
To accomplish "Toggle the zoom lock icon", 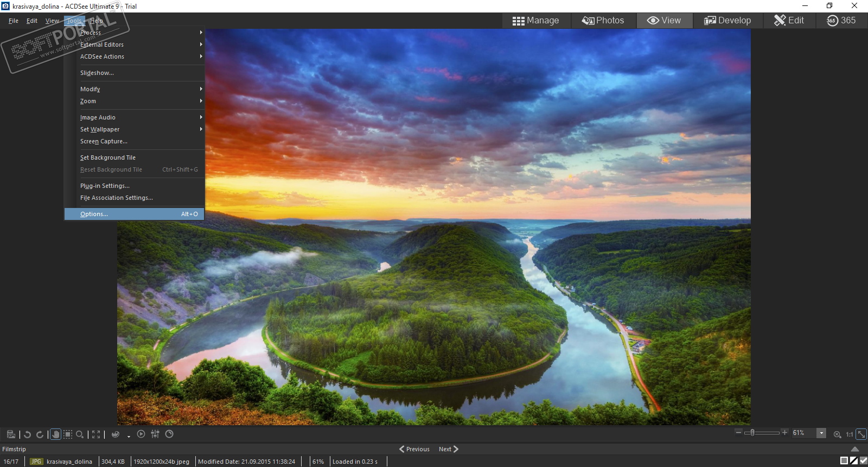I will [x=838, y=434].
